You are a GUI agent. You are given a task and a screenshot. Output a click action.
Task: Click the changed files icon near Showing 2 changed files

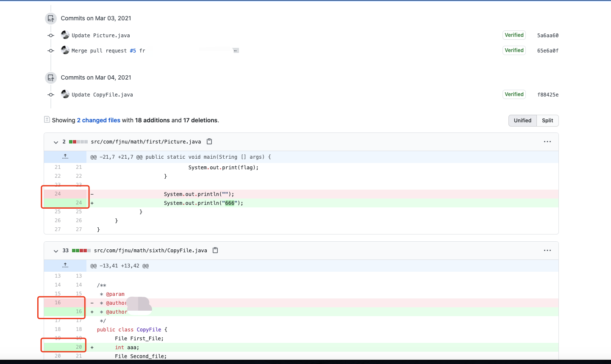point(47,119)
